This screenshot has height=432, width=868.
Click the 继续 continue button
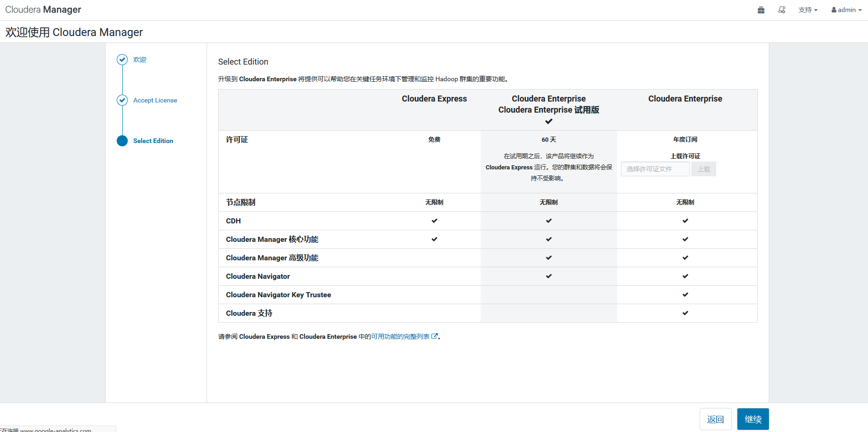[x=753, y=419]
